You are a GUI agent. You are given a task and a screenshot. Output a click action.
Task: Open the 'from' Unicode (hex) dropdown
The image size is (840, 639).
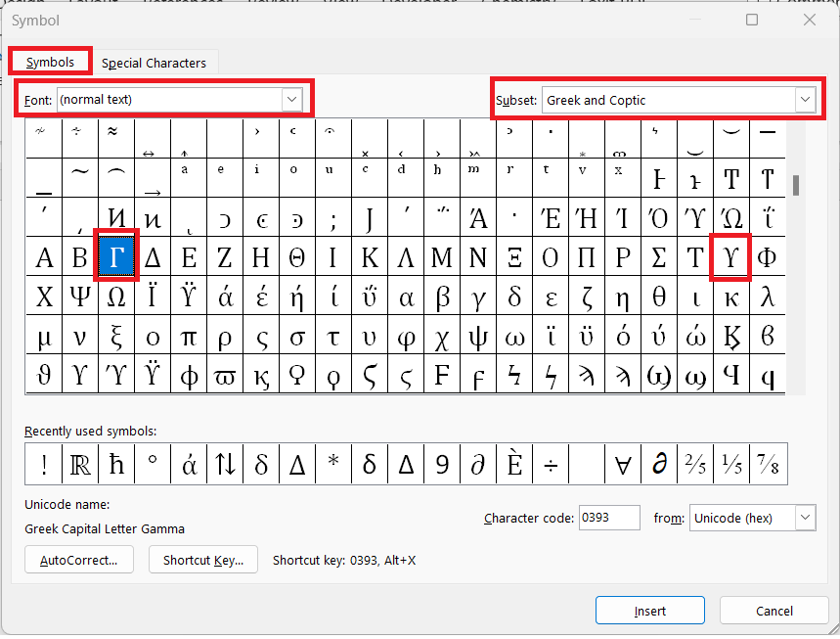(805, 518)
